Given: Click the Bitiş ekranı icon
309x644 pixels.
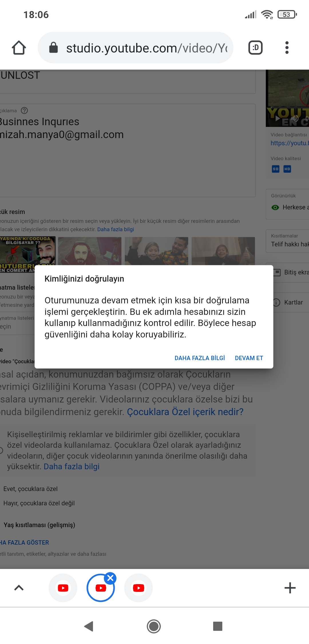Looking at the screenshot, I should (277, 272).
